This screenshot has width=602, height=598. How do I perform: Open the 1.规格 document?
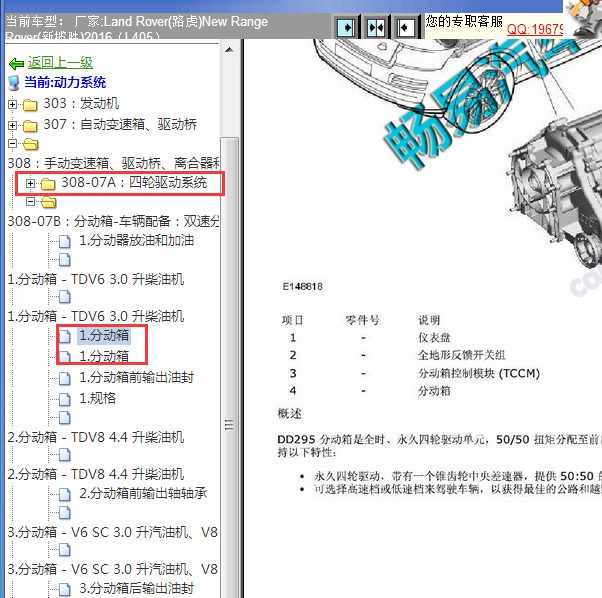(x=98, y=398)
